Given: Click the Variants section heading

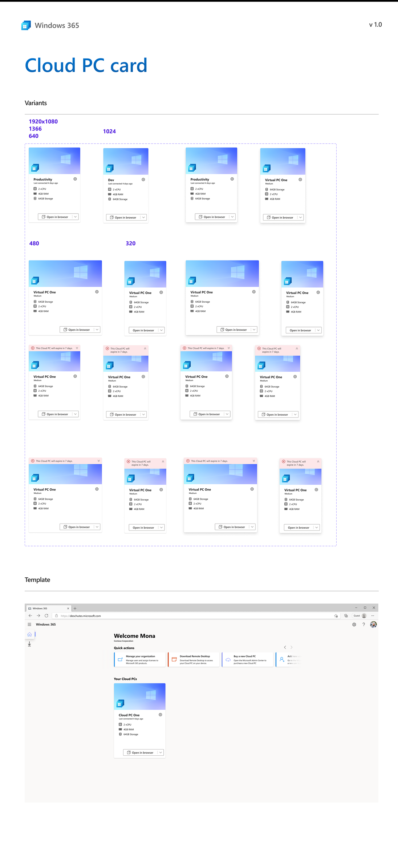Looking at the screenshot, I should pyautogui.click(x=36, y=103).
